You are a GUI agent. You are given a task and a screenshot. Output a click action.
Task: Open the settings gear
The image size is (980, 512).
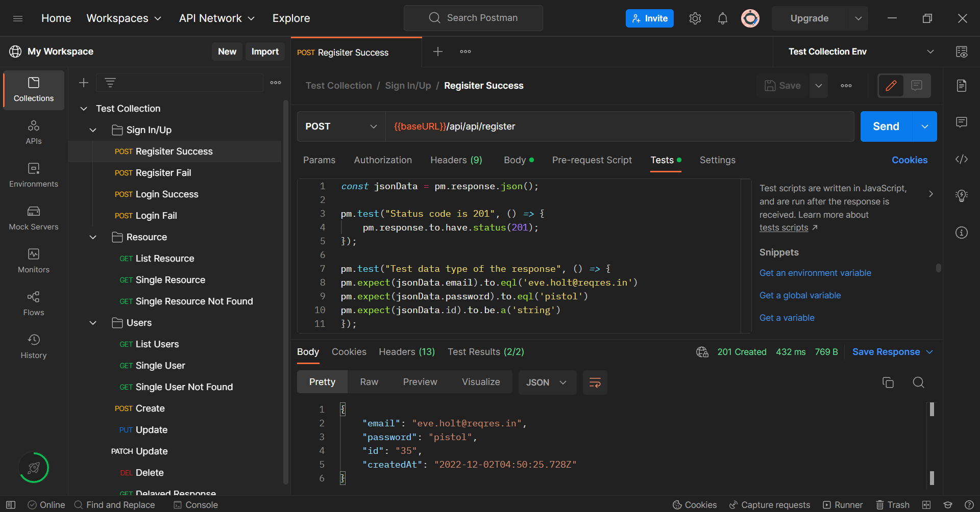coord(695,18)
